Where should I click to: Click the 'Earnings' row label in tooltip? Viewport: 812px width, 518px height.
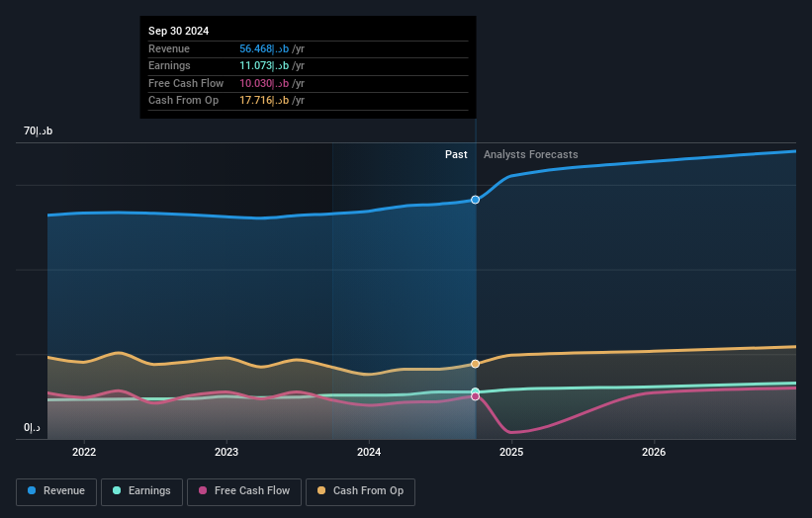(169, 65)
